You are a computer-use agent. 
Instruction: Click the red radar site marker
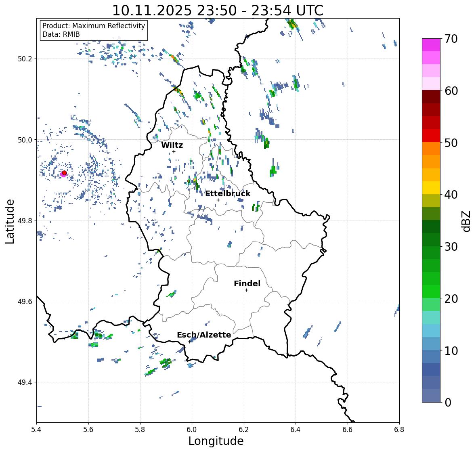click(64, 173)
